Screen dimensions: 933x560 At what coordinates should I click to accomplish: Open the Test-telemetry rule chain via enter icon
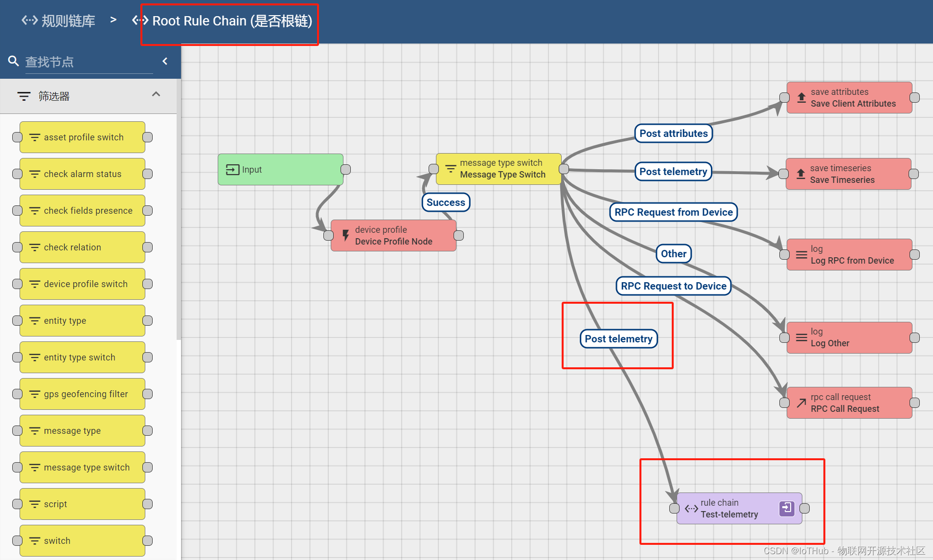(x=787, y=508)
